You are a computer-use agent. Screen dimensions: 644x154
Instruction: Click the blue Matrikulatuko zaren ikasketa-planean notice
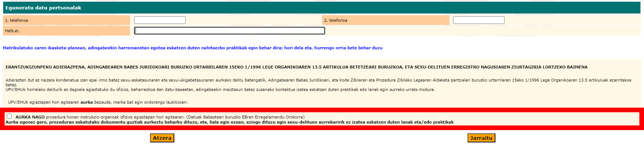tap(192, 48)
